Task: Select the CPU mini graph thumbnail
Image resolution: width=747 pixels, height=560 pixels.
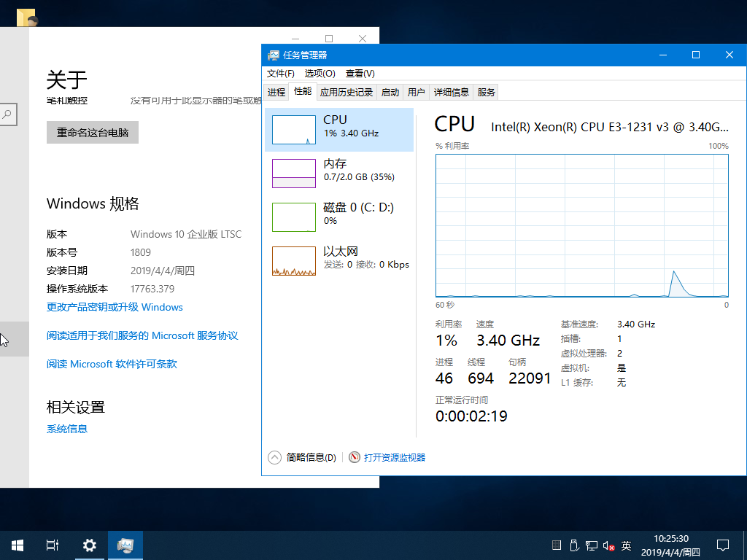Action: [x=293, y=130]
